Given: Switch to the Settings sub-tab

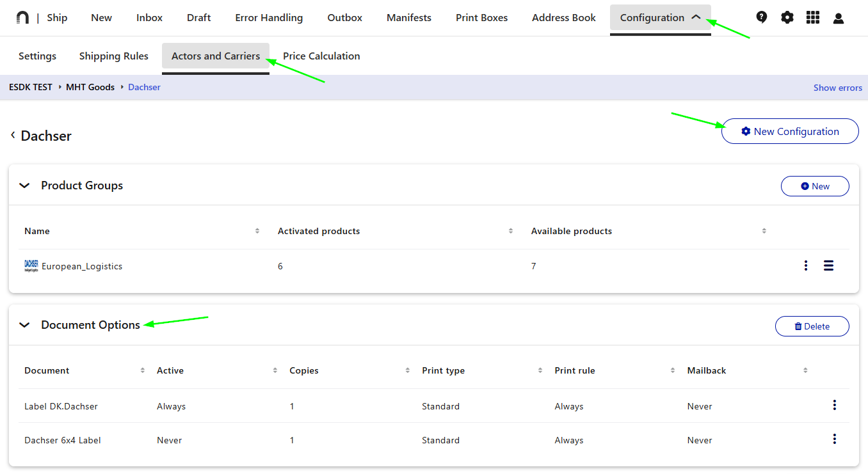Looking at the screenshot, I should point(37,56).
